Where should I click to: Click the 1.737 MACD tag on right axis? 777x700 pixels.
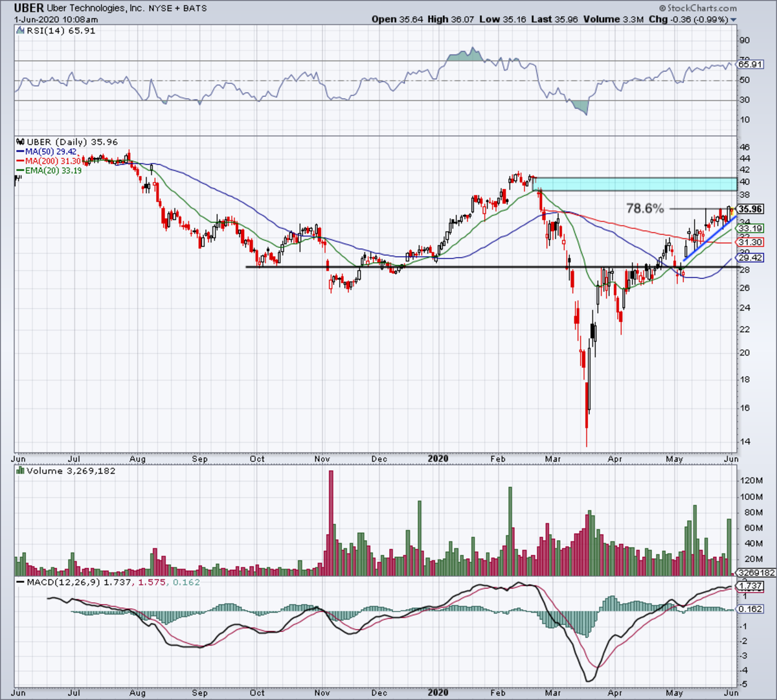[750, 585]
